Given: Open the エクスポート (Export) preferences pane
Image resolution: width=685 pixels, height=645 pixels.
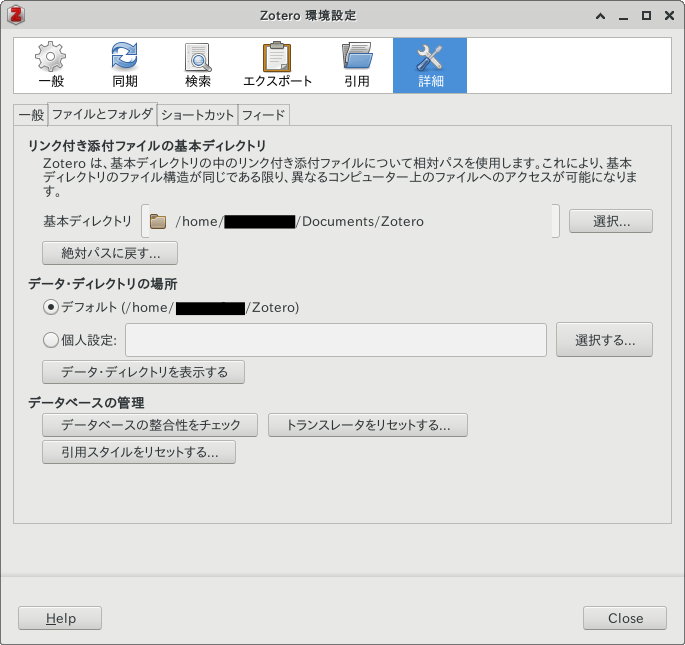Looking at the screenshot, I should 277,65.
